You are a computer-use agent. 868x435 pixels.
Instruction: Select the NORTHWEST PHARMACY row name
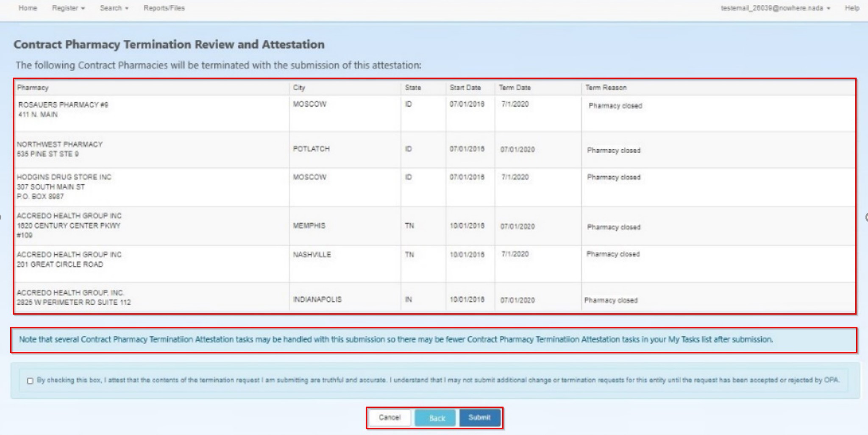(60, 144)
